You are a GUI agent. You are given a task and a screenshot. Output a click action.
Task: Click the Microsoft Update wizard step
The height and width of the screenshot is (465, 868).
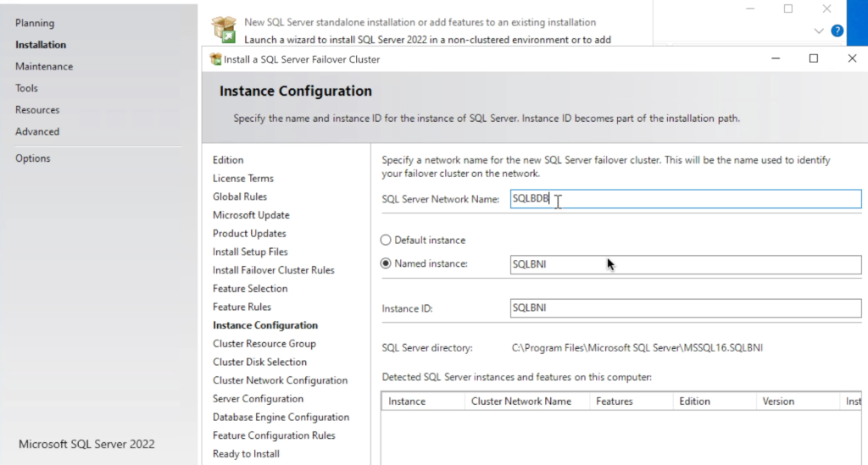251,214
